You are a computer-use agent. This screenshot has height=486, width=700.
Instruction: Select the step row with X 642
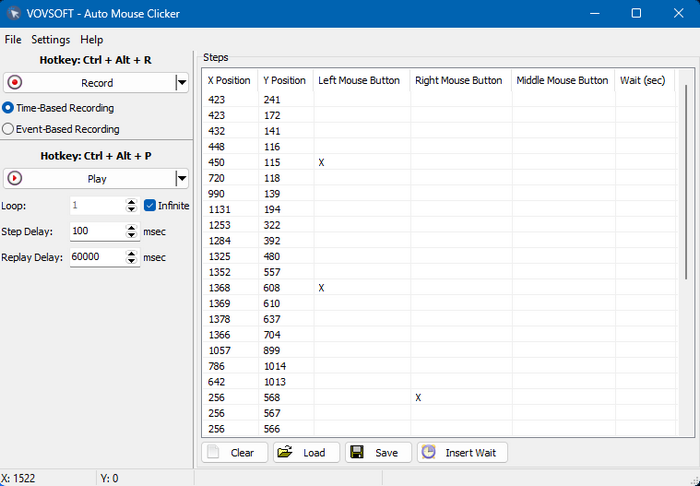tap(439, 382)
